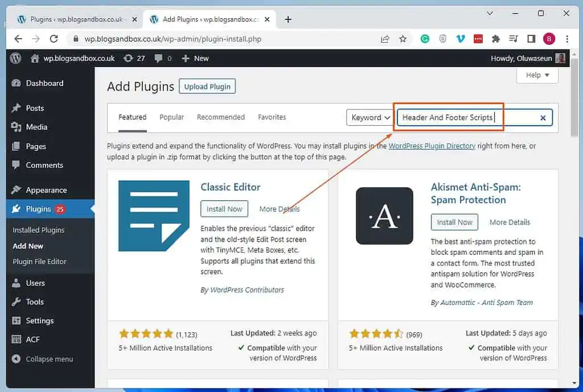Open the Grammarly extension icon
This screenshot has width=583, height=392.
(425, 39)
